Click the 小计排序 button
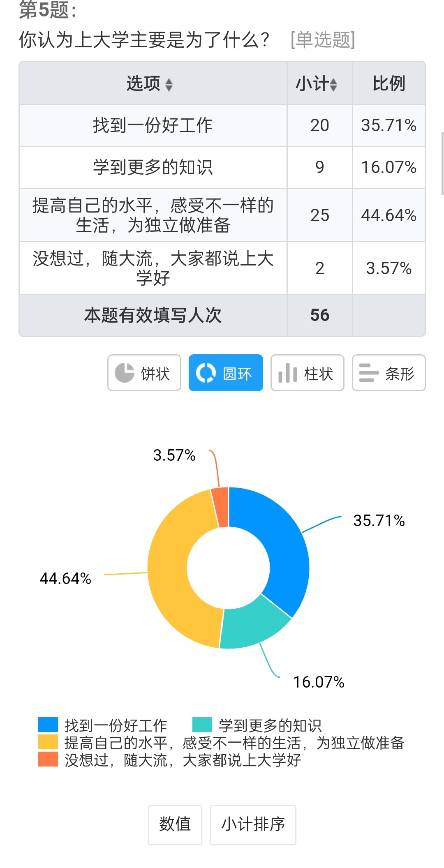Screen dimensions: 444x868 pyautogui.click(x=253, y=824)
